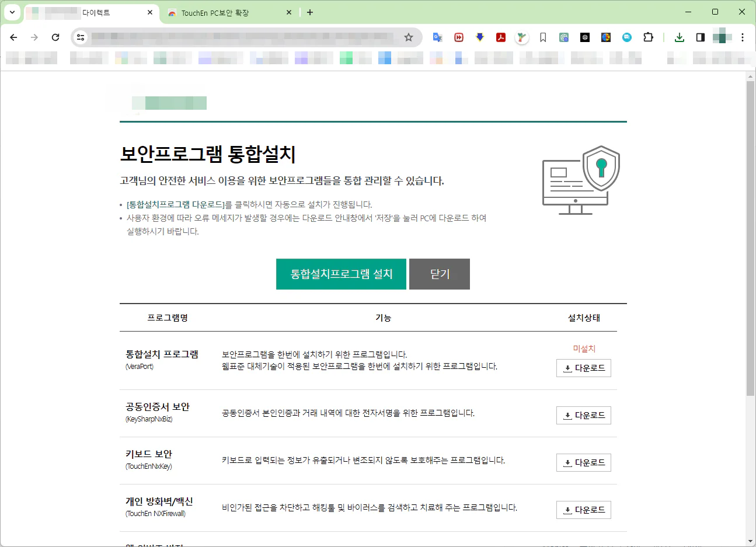Open the Adobe Acrobat PDF extension
Screen dimensions: 756x547
[501, 37]
